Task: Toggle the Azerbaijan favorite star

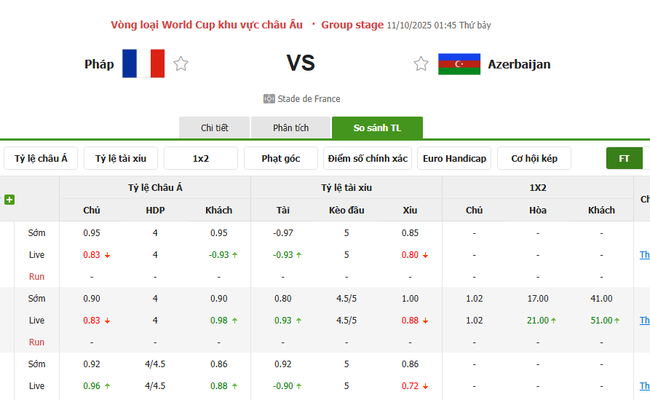Action: pos(421,64)
